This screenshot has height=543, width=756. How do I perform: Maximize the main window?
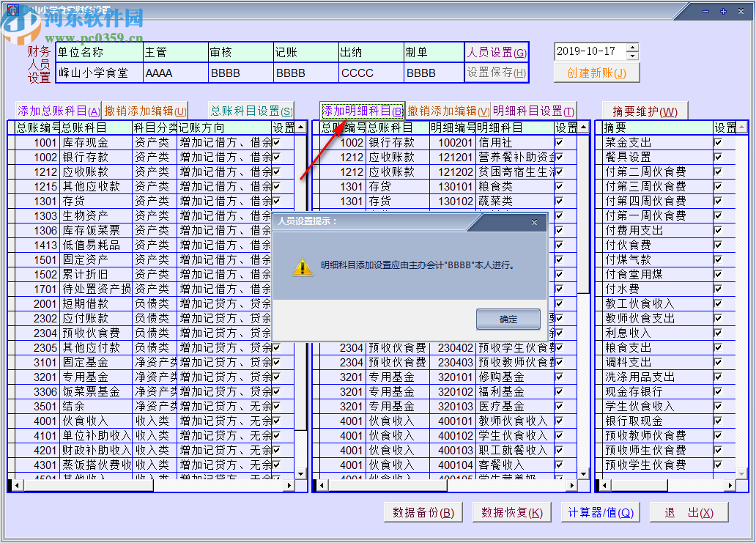(723, 11)
